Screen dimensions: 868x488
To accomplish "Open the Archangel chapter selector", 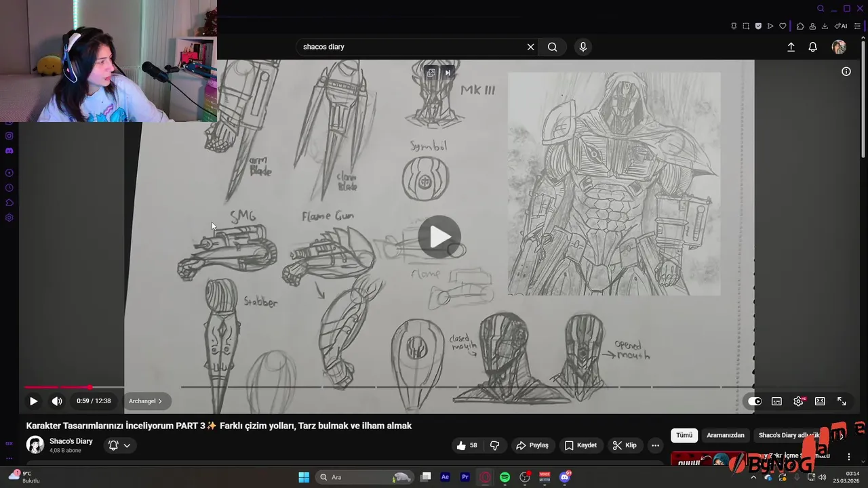I will [145, 401].
